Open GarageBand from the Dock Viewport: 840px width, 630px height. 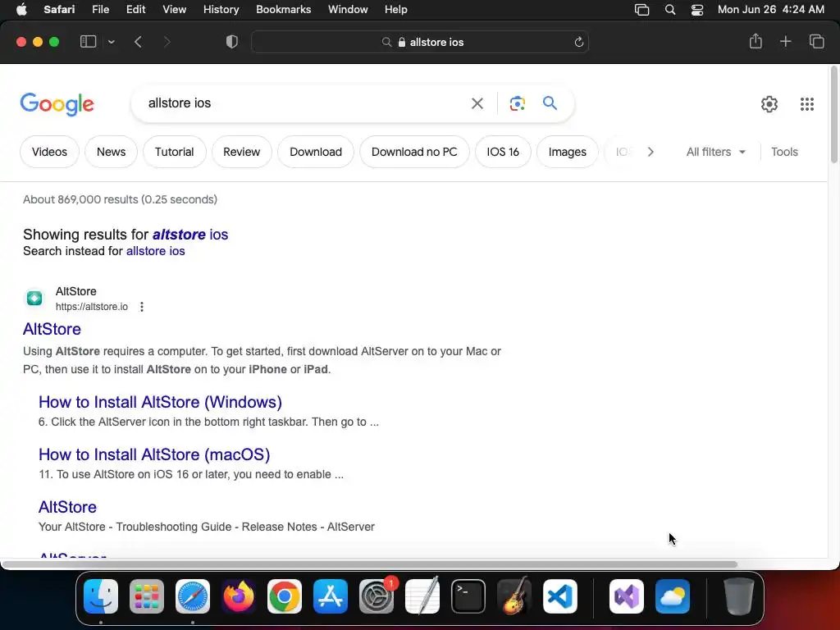[514, 596]
